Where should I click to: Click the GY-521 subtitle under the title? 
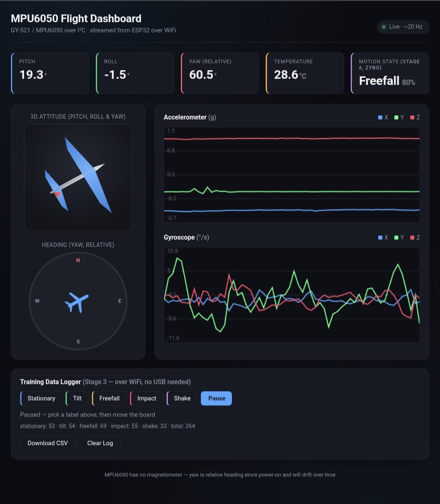(93, 30)
